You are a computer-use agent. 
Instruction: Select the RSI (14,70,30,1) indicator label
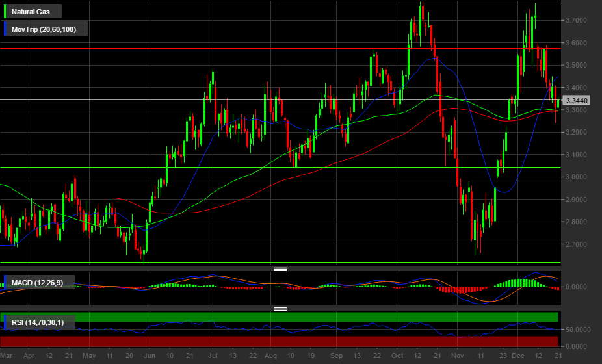click(38, 322)
